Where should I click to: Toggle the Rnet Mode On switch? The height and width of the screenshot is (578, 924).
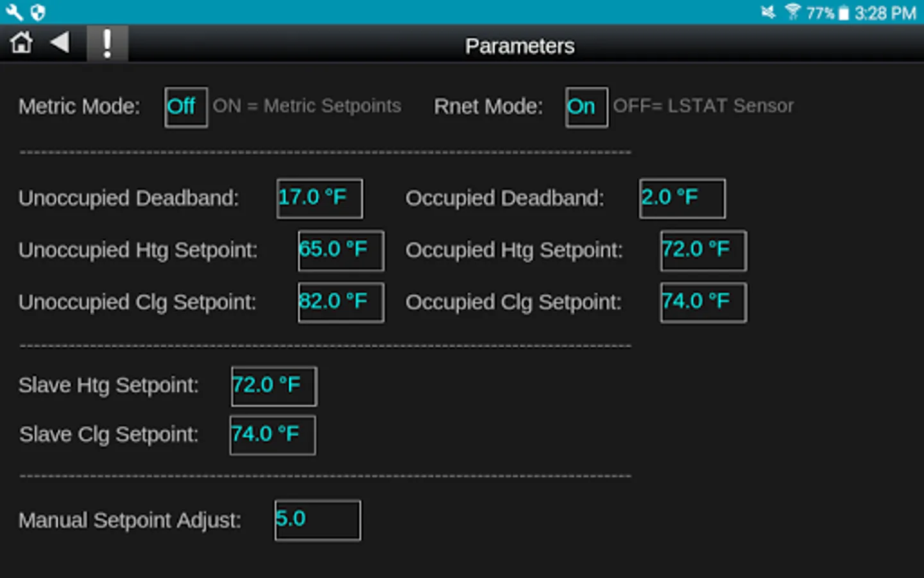(x=586, y=107)
